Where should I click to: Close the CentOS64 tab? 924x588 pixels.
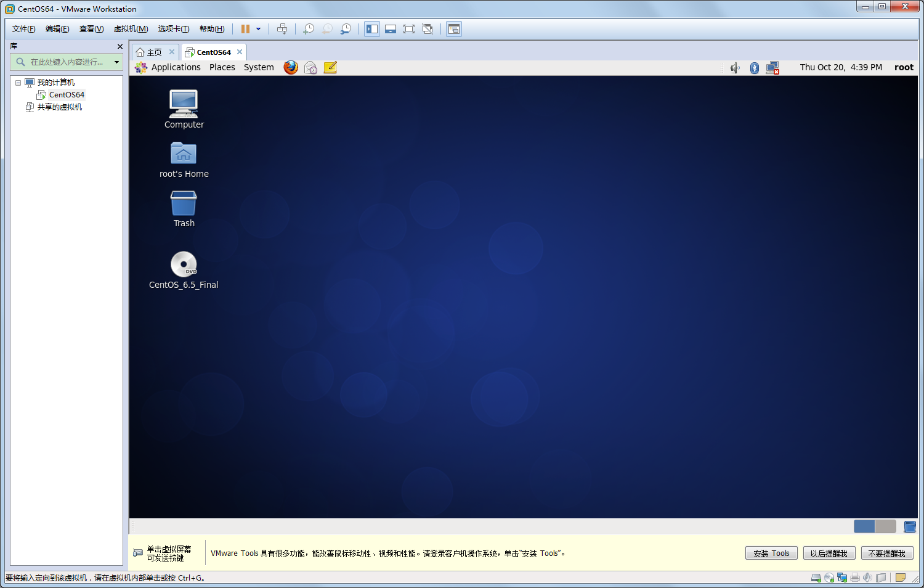(x=240, y=52)
